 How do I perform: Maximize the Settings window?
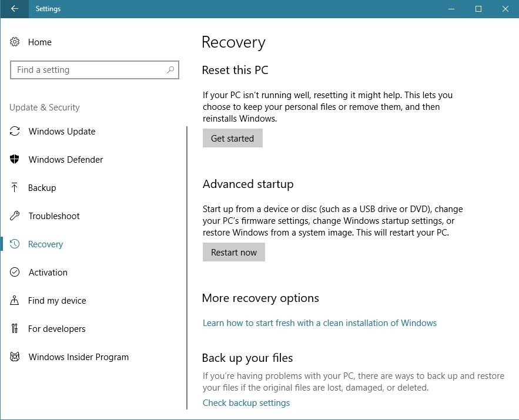point(478,9)
